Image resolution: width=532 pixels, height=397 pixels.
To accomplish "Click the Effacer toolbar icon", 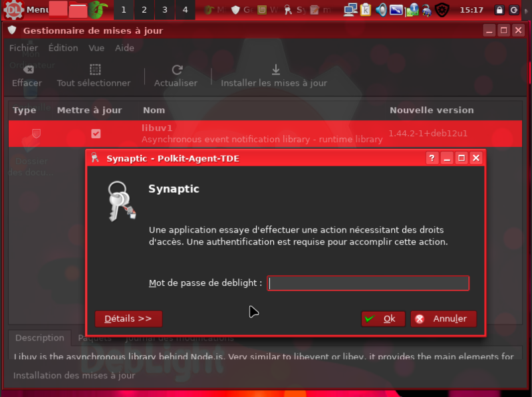I will click(x=27, y=70).
